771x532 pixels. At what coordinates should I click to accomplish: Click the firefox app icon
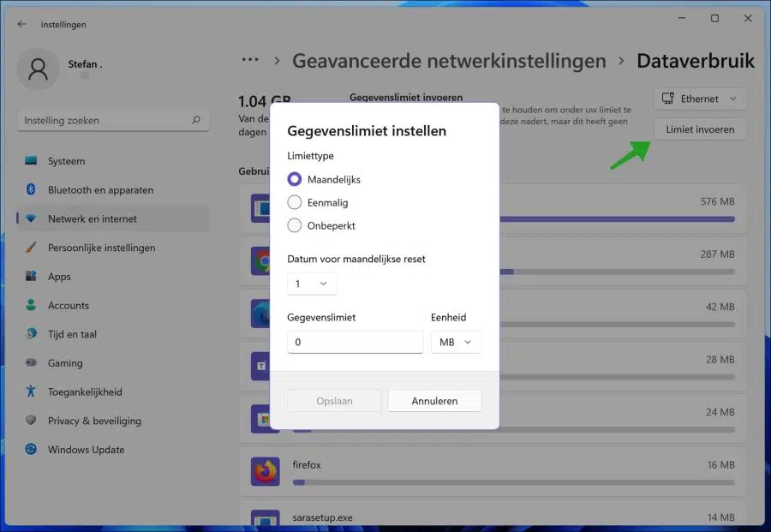[266, 471]
